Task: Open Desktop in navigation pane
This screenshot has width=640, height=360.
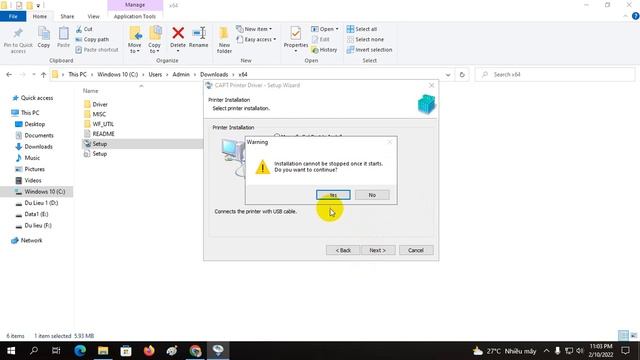Action: click(x=35, y=124)
